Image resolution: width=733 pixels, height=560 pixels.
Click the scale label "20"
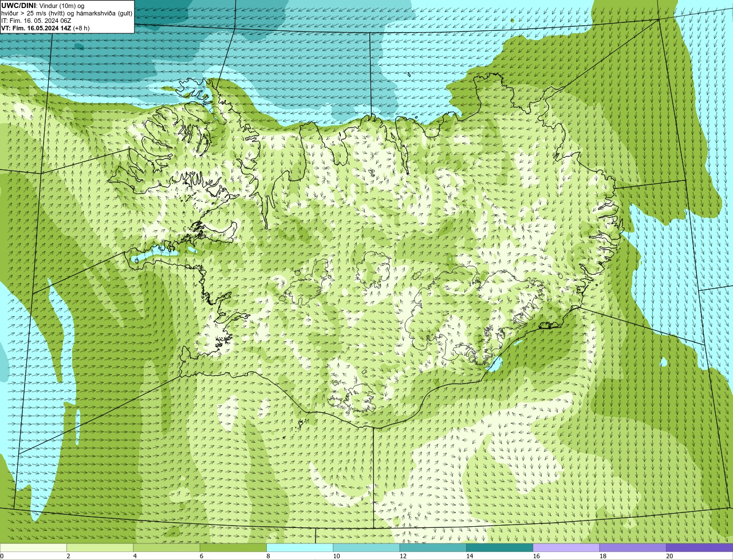[x=669, y=556]
